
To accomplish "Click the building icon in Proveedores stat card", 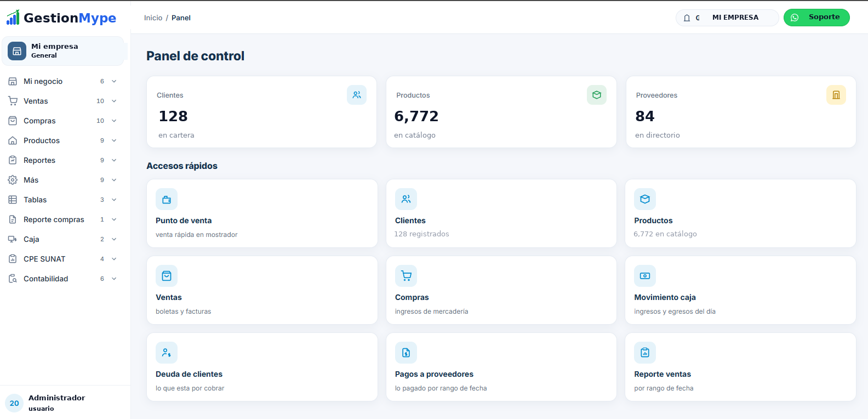I will point(836,95).
